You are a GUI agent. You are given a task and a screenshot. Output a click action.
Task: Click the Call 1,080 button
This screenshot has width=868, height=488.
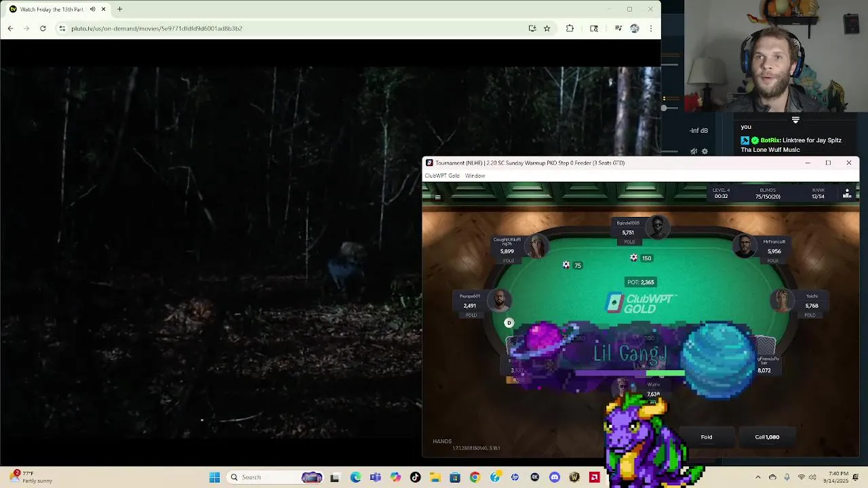tap(767, 437)
